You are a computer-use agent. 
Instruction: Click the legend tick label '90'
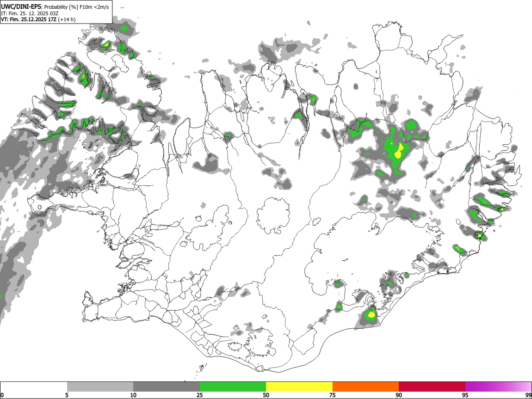(x=399, y=395)
